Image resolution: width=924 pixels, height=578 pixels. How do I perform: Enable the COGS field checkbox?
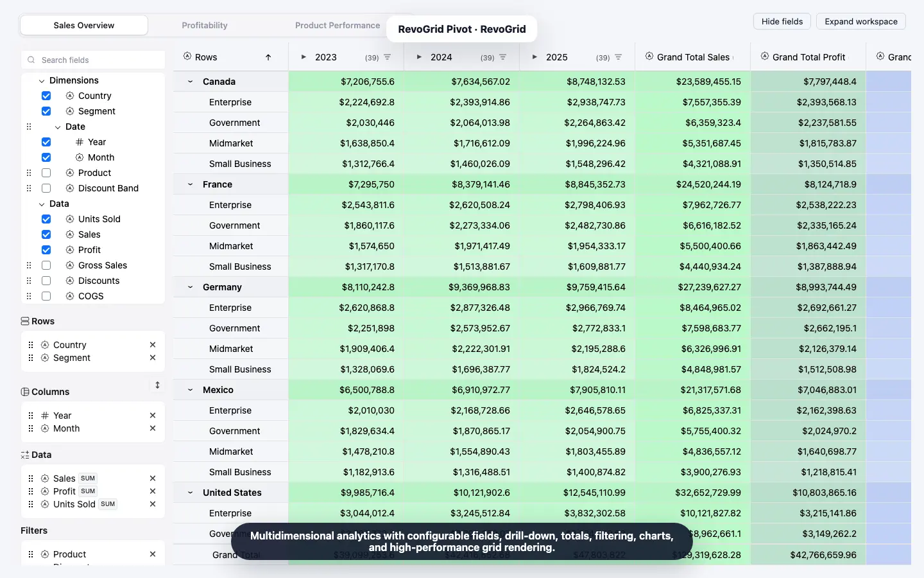coord(46,296)
